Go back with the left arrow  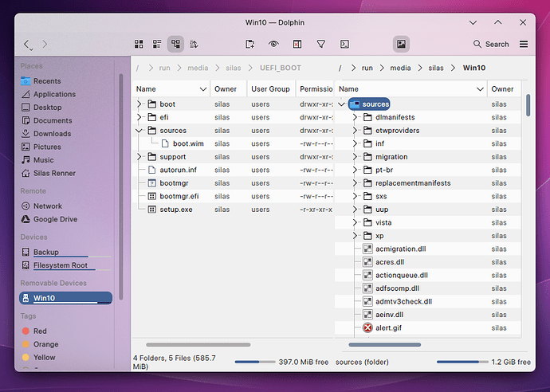26,44
